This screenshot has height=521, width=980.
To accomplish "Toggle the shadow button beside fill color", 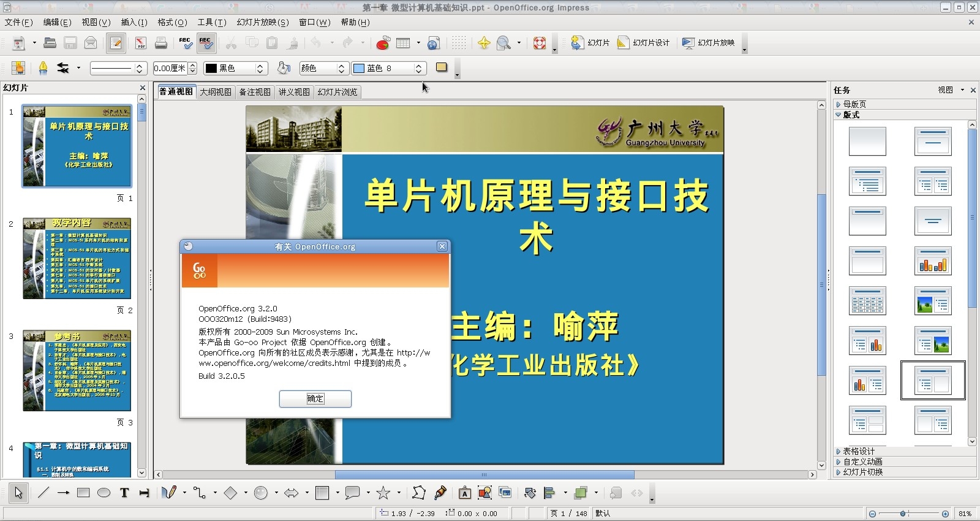I will click(442, 67).
